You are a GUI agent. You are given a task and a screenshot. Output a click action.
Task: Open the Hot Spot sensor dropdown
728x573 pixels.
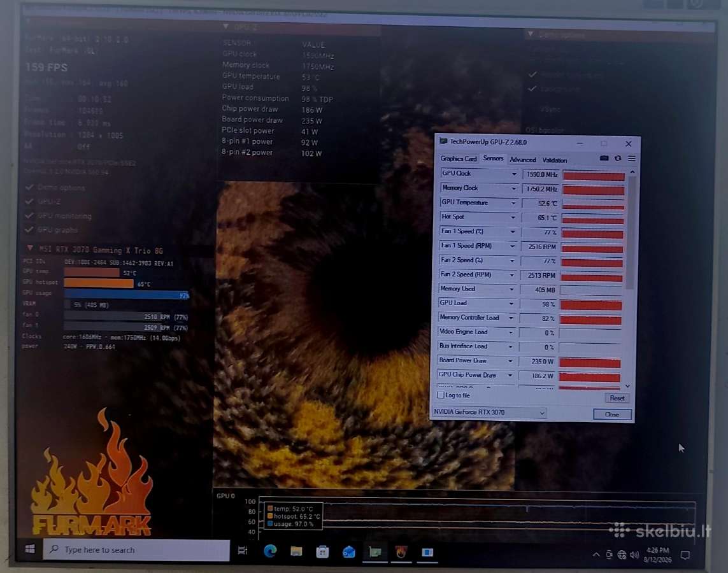(x=513, y=217)
